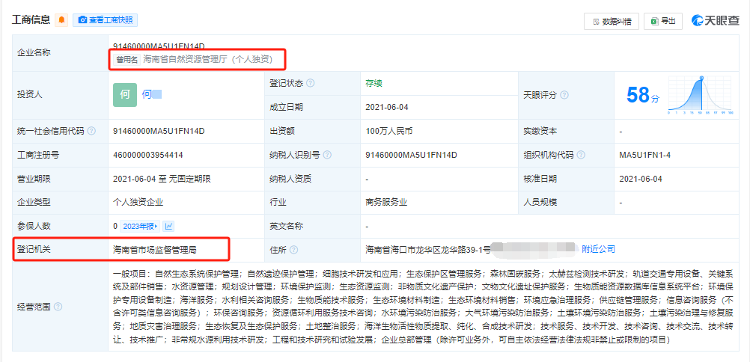Click help icon beside 天眼评分

pos(564,95)
